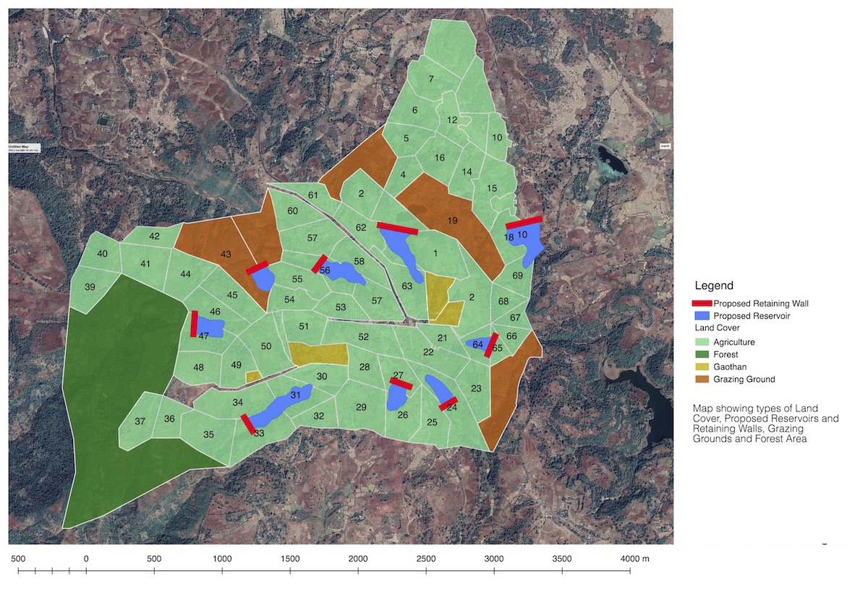Click the map description text below legend
The width and height of the screenshot is (868, 613).
pos(765,423)
